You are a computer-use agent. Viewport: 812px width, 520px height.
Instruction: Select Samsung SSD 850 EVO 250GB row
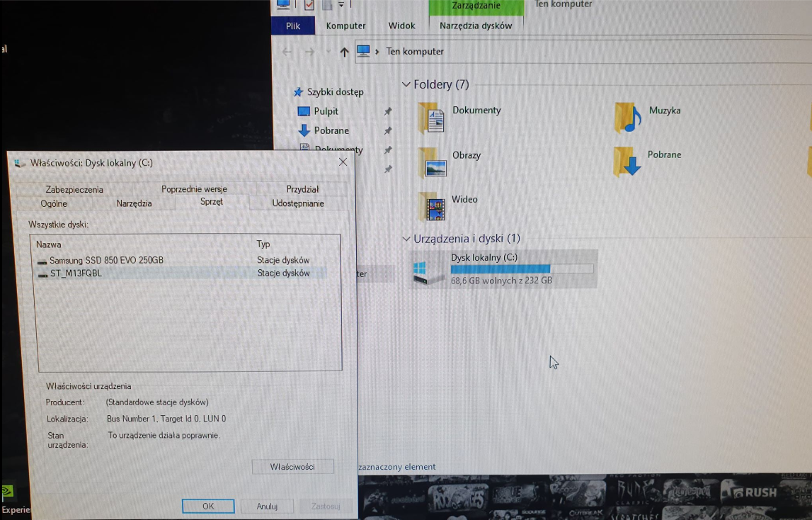[181, 260]
